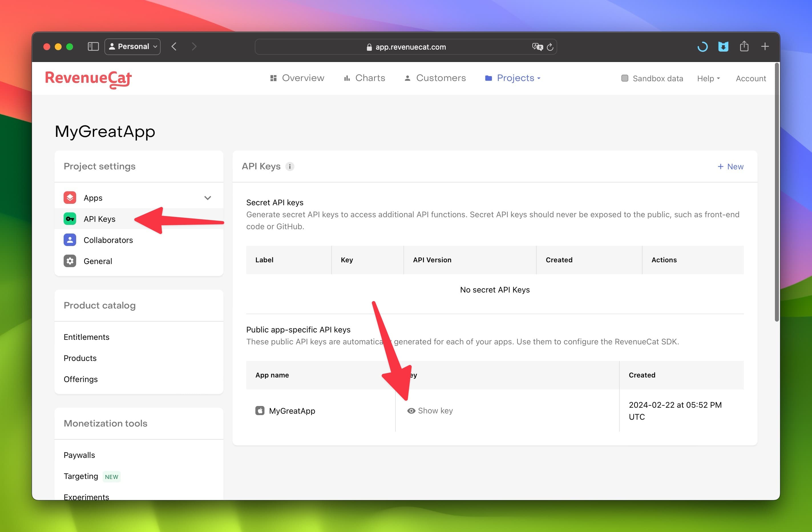The image size is (812, 532).
Task: Open Entitlements in Product catalog
Action: (x=87, y=337)
